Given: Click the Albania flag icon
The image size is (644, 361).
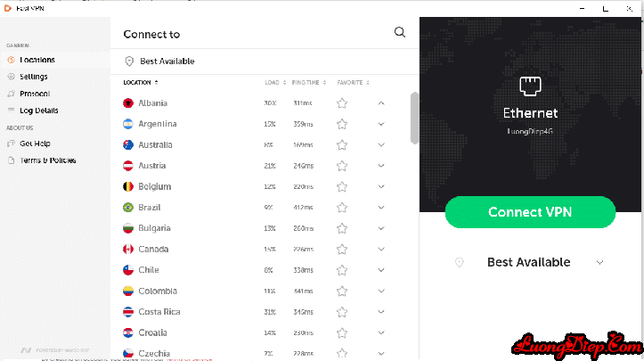Looking at the screenshot, I should click(x=128, y=103).
